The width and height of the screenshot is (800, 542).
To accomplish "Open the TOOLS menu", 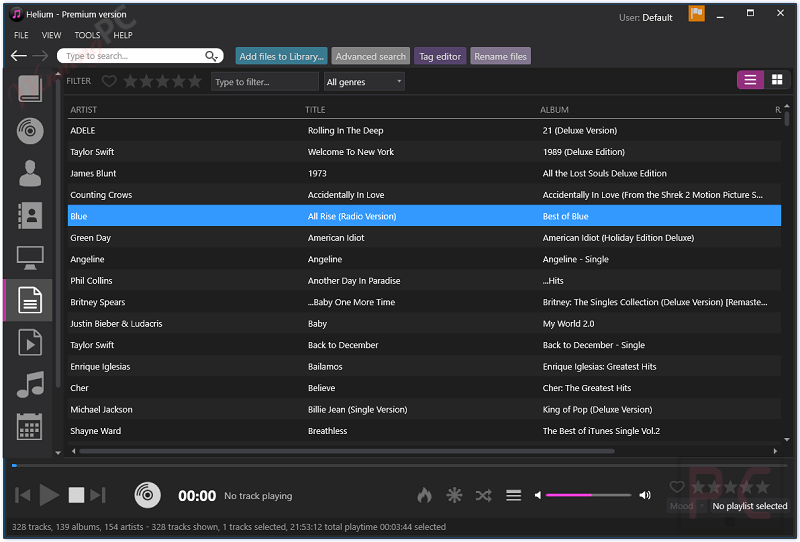I will coord(87,35).
